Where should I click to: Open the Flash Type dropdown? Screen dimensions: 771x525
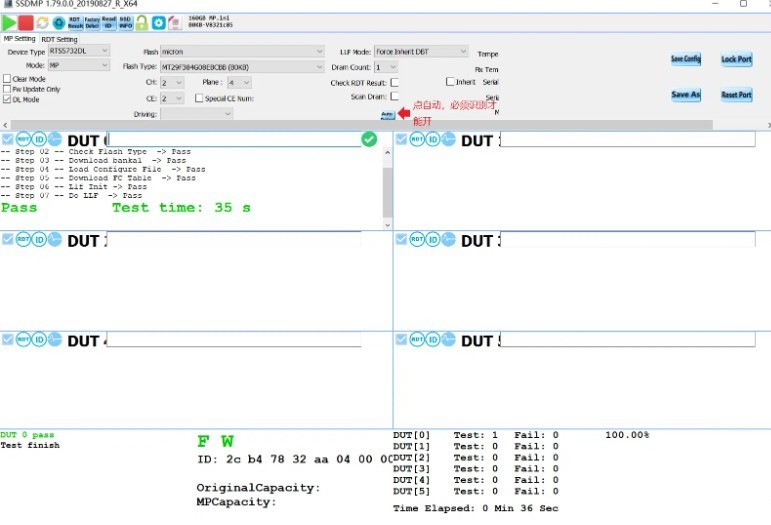pyautogui.click(x=242, y=67)
